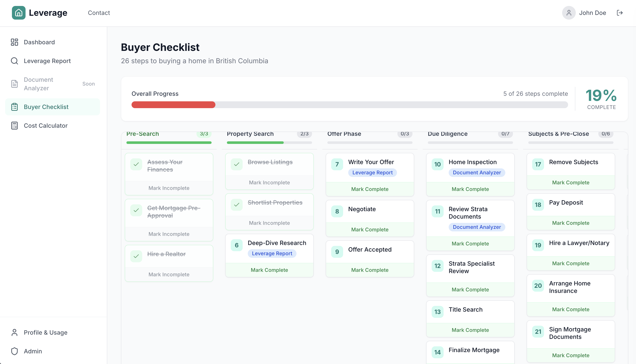
Task: Mark Home Inspection complete
Action: 470,189
